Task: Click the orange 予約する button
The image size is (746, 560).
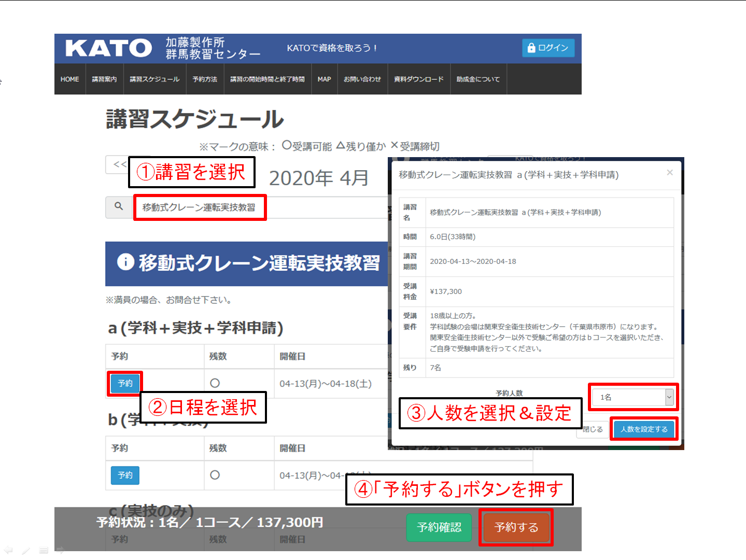Action: [x=516, y=527]
